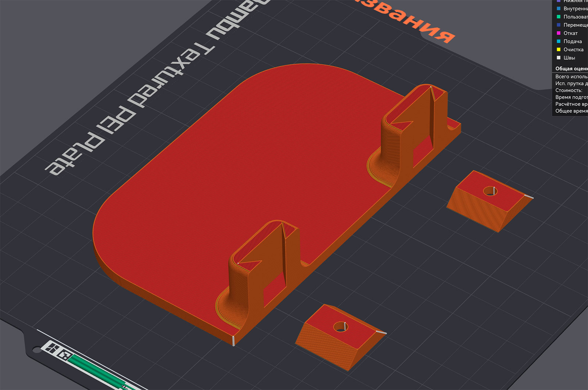Click the Общее время total row

(x=571, y=111)
